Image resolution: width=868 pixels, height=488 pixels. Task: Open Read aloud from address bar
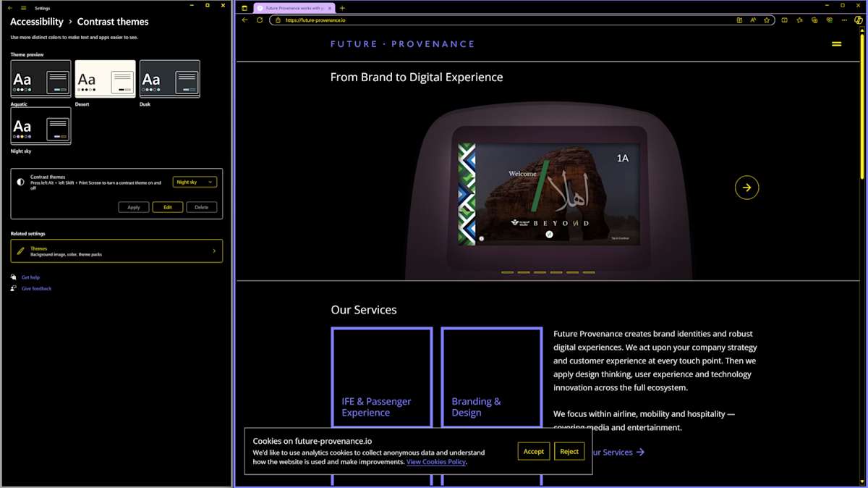(753, 20)
